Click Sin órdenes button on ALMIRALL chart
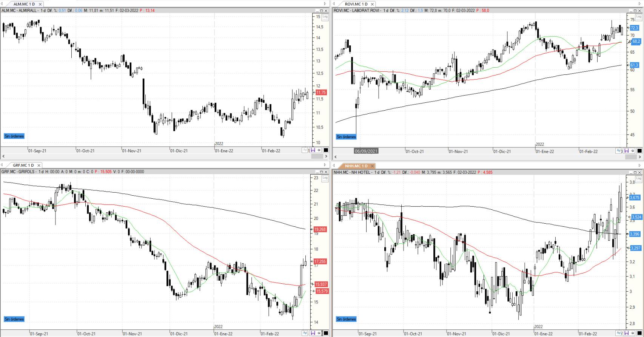This screenshot has width=644, height=337. [x=14, y=136]
